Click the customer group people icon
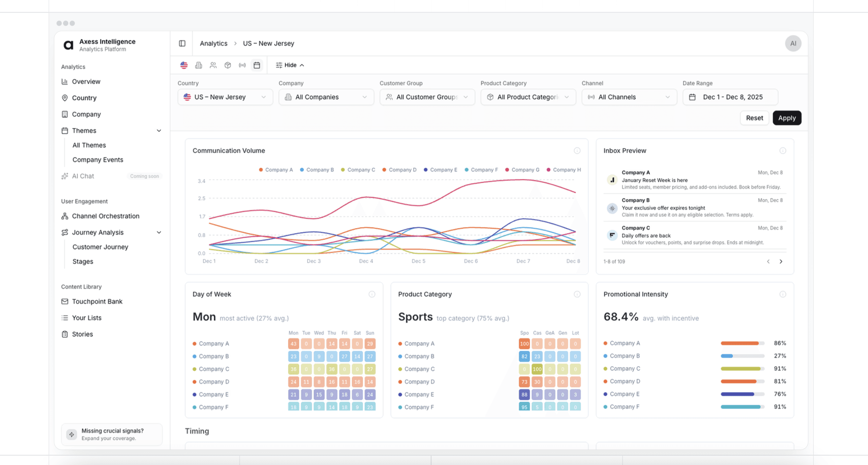 point(213,65)
